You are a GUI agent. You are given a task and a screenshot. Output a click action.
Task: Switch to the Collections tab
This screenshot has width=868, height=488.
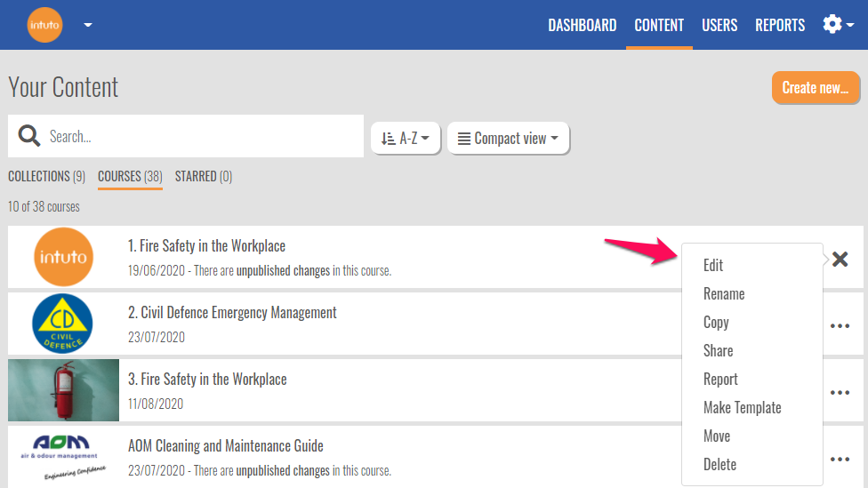pyautogui.click(x=46, y=176)
